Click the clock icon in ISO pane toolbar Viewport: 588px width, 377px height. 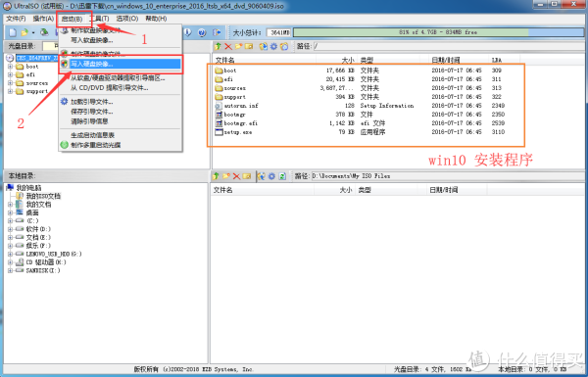(284, 46)
